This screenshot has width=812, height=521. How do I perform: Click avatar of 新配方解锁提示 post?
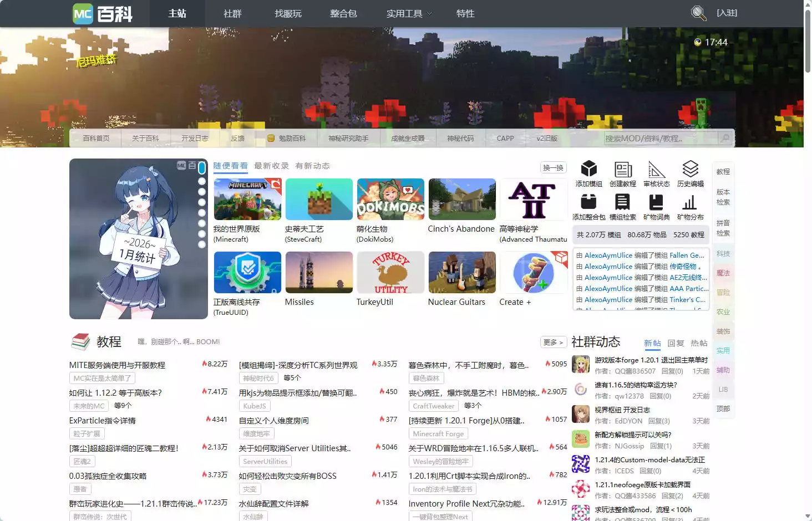[x=581, y=439]
